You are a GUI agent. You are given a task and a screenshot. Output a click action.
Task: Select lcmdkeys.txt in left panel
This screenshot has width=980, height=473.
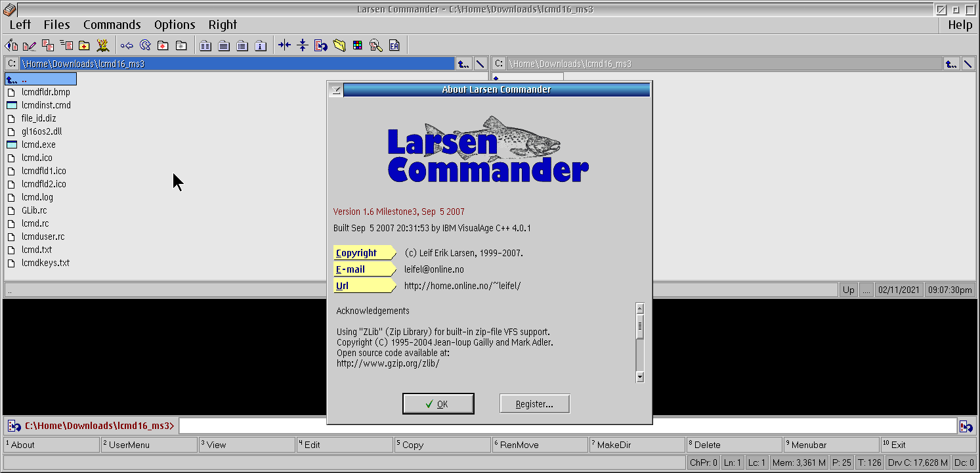point(46,263)
